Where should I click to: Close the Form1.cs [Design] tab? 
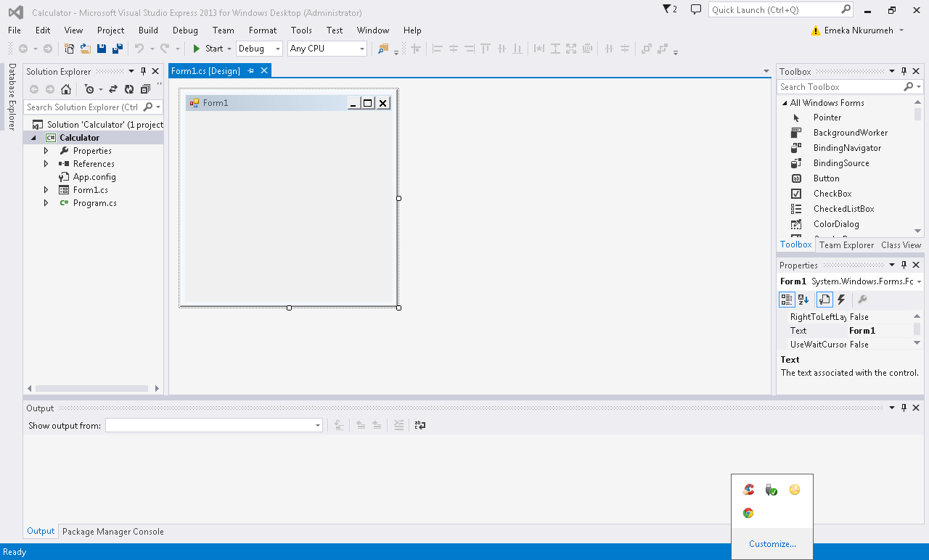(264, 70)
